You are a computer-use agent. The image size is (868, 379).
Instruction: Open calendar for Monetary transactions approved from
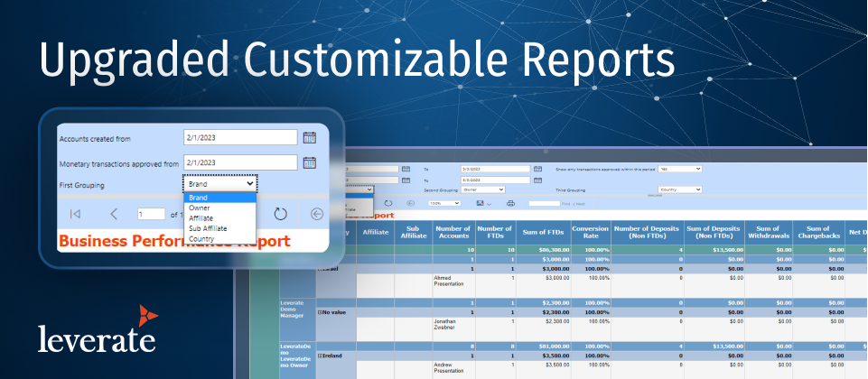tap(310, 162)
